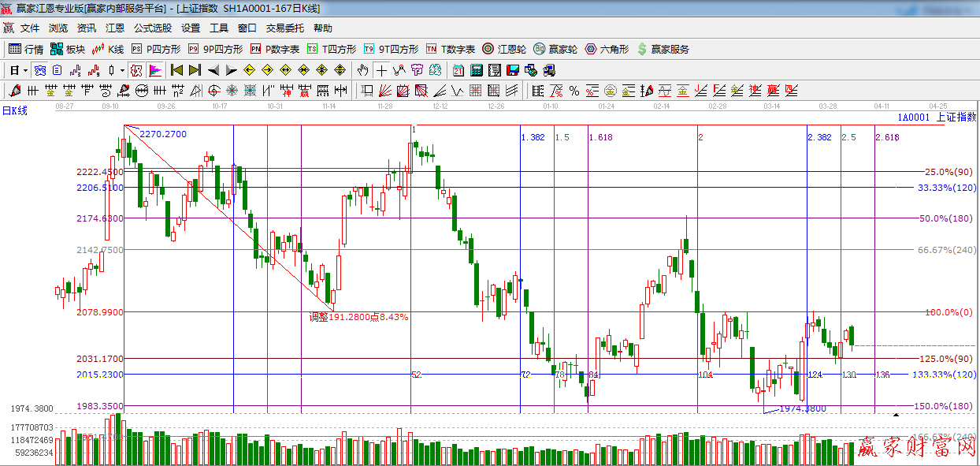
Task: Click the 1A0001 上证指数 stock label
Action: pos(936,117)
